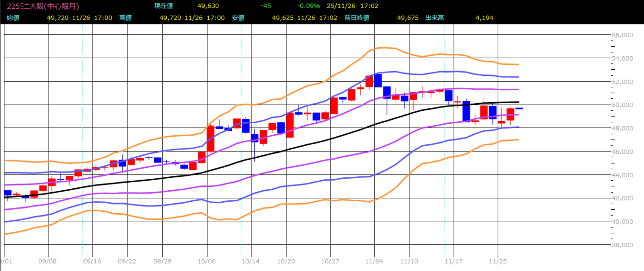
Task: Select the 始値 label
Action: [x=13, y=18]
